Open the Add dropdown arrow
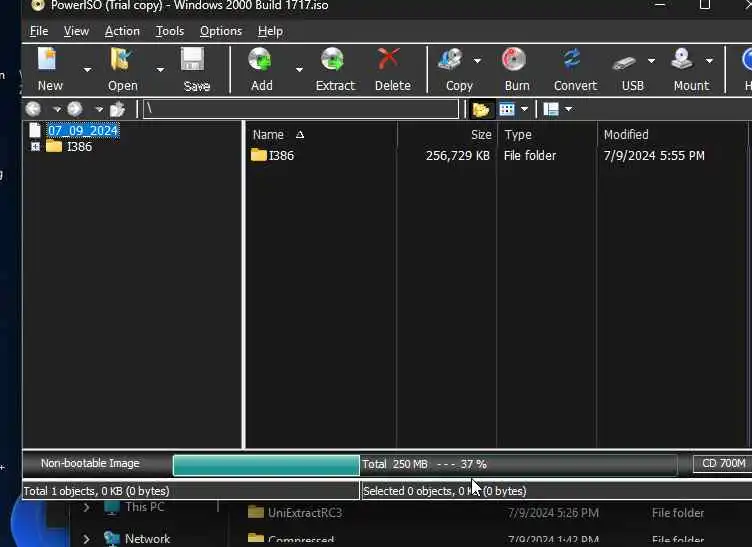 coord(299,70)
